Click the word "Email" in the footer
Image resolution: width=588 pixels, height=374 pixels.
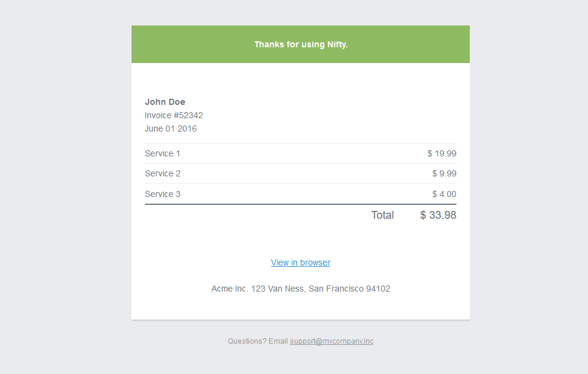[x=278, y=341]
